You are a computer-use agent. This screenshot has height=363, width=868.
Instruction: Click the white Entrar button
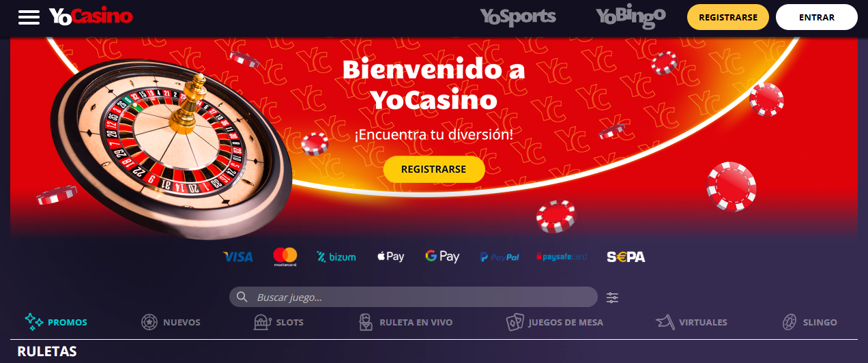pos(817,17)
